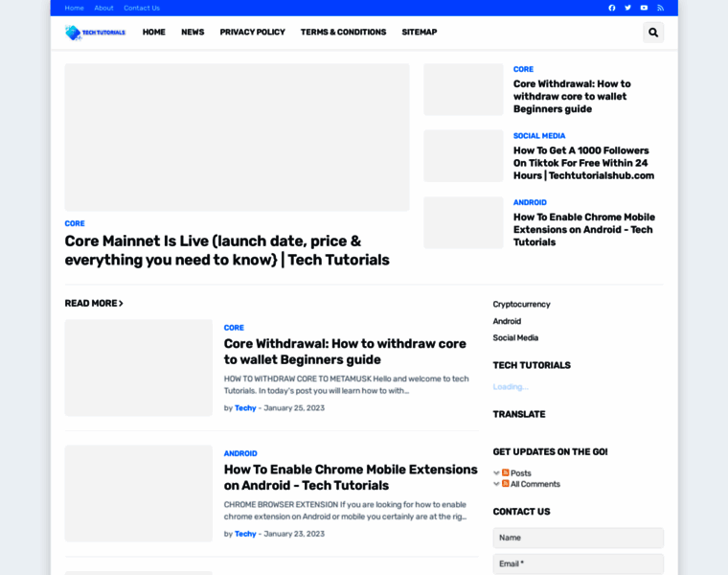This screenshot has height=575, width=728.
Task: Open the large featured Core Mainnet thumbnail
Action: click(237, 137)
